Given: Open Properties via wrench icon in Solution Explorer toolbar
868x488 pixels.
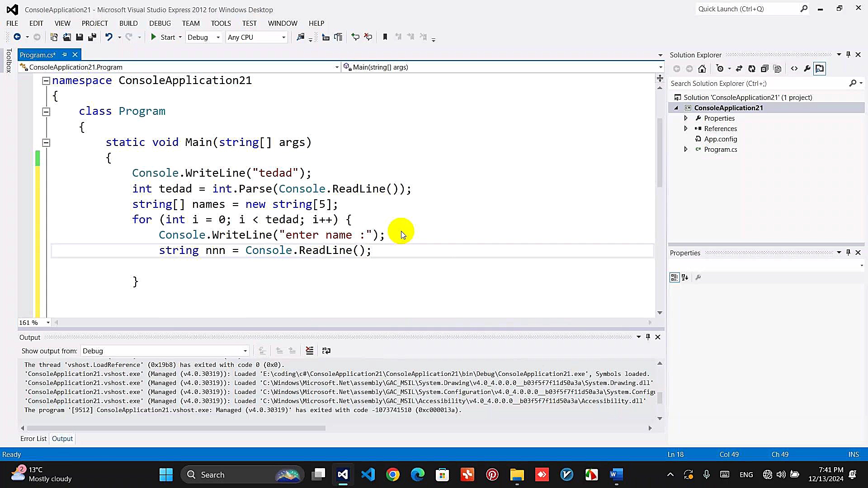Looking at the screenshot, I should (x=807, y=69).
